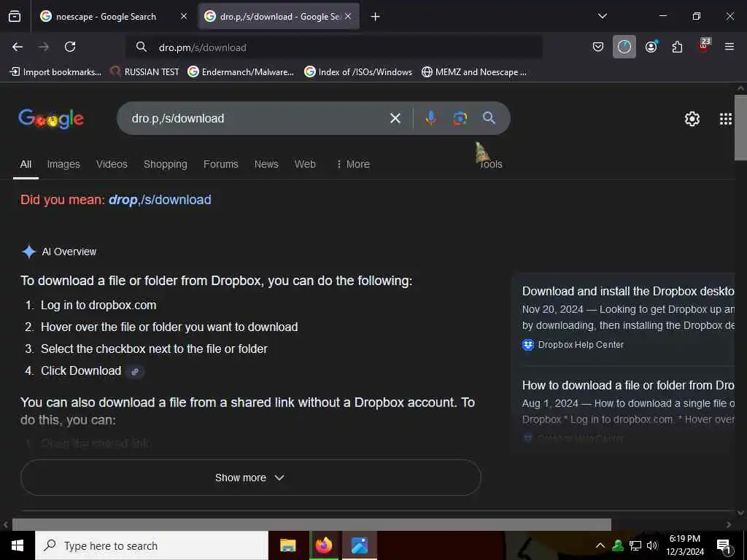Click the horizontal page scrollbar thumb

point(311,524)
